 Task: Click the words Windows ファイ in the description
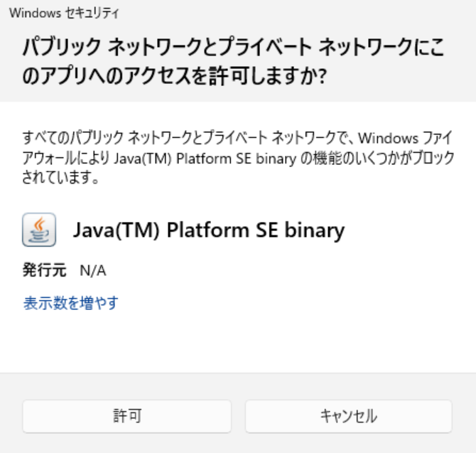pos(406,137)
